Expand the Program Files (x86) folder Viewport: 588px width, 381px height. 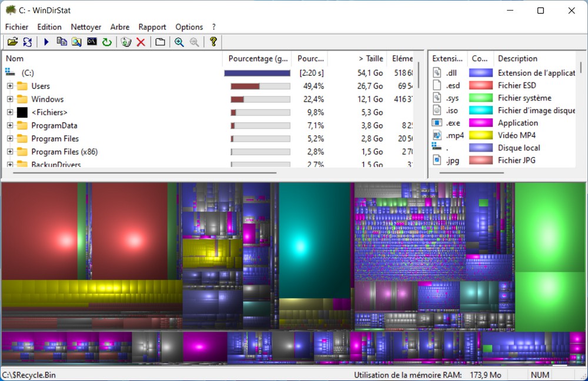10,152
